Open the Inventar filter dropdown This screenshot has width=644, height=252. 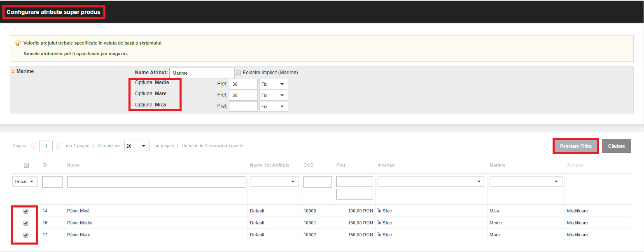(431, 181)
